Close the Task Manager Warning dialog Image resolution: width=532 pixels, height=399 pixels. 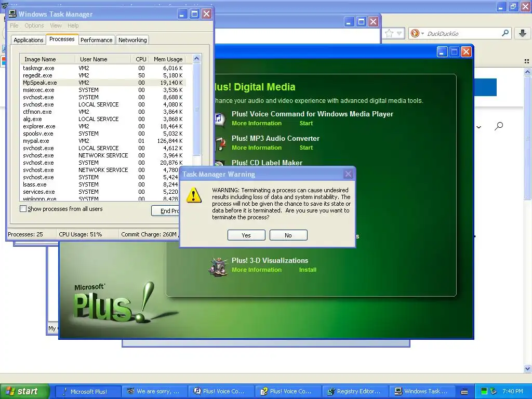(348, 174)
